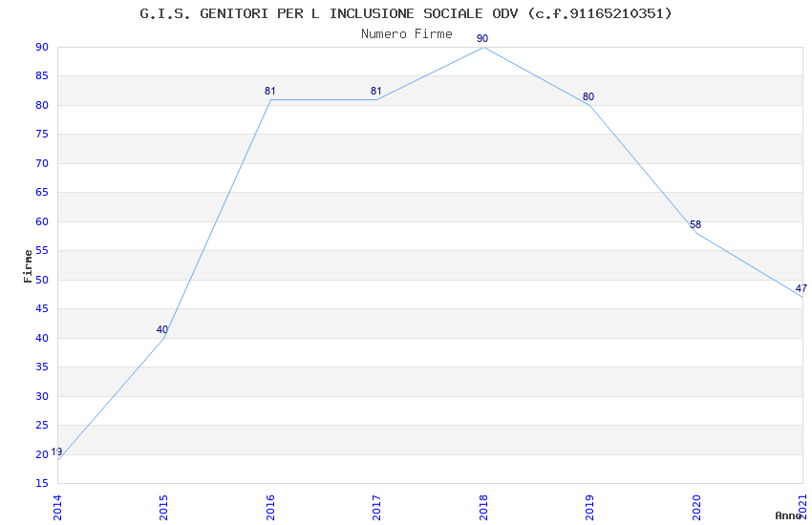Select the y-axis tick value 35

[42, 367]
